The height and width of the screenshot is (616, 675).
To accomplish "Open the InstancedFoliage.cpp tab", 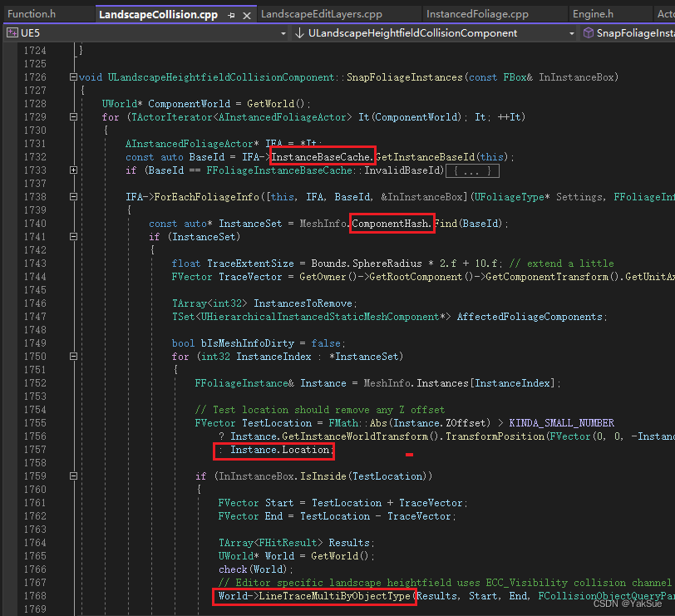I will pos(477,14).
